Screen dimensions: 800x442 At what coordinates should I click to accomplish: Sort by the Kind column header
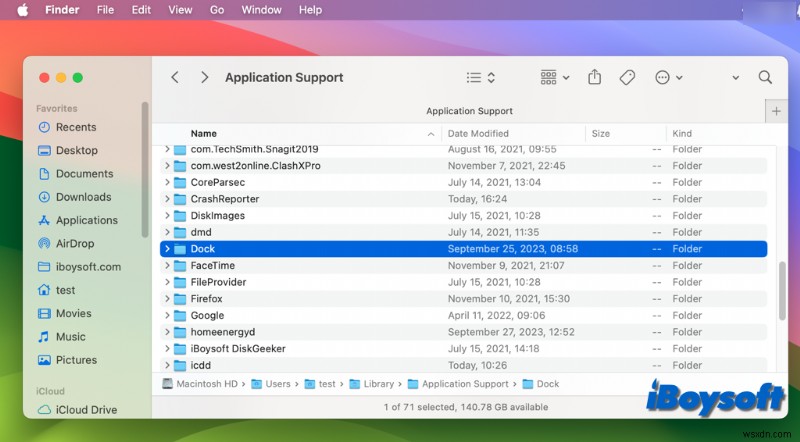pyautogui.click(x=682, y=134)
